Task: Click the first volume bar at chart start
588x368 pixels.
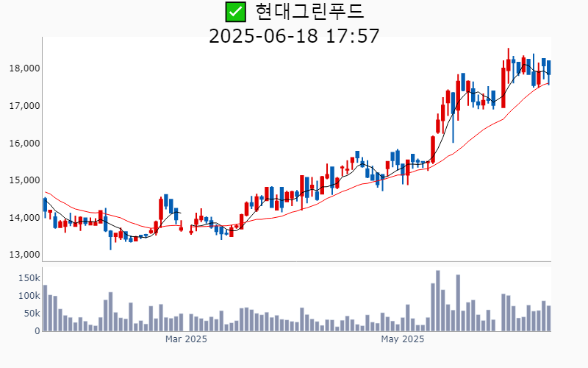Action: (x=45, y=308)
